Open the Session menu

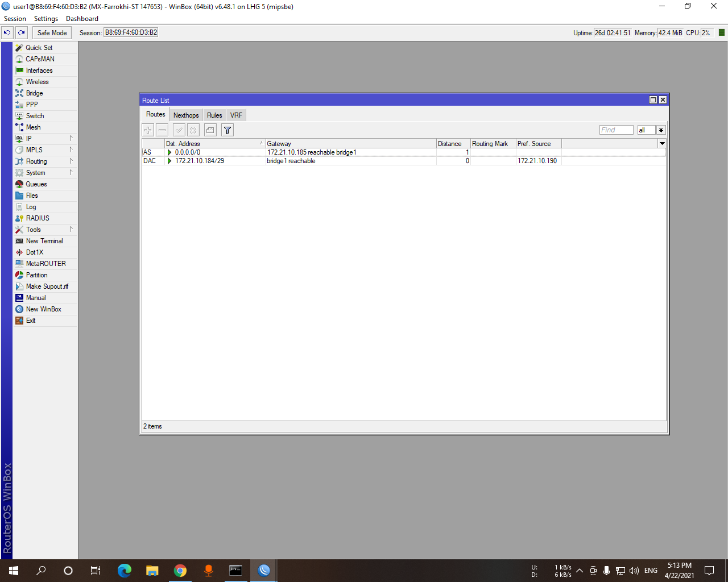pos(15,18)
